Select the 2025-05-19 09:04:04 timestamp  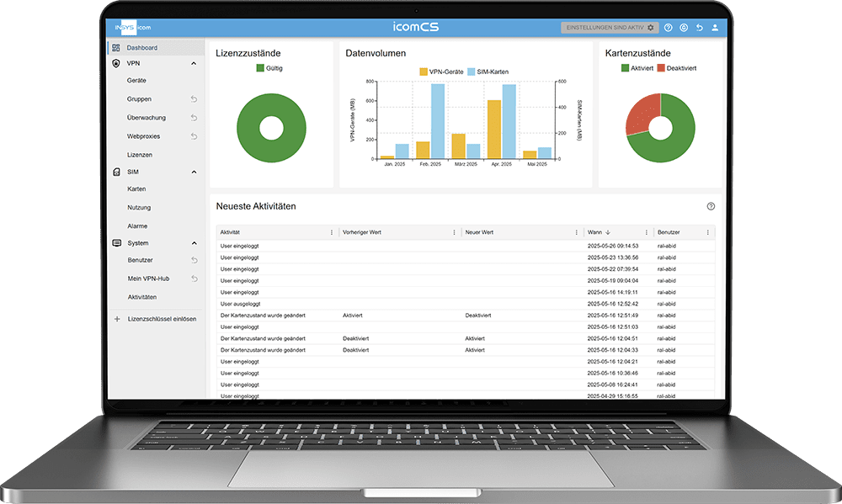pyautogui.click(x=613, y=281)
